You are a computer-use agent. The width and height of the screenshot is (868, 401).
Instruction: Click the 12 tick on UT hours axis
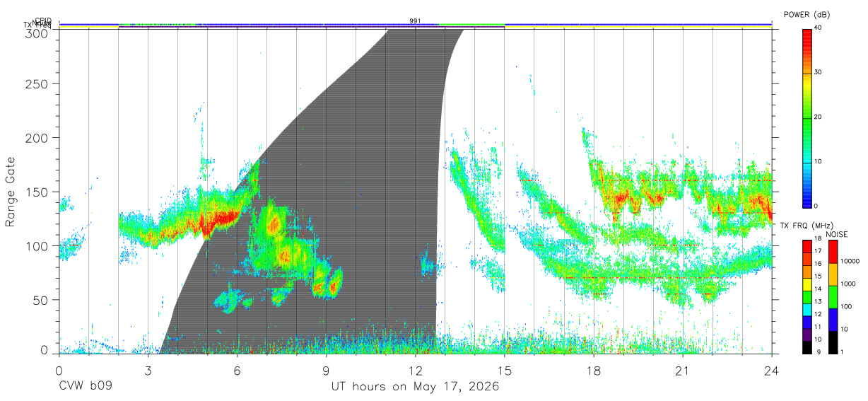pyautogui.click(x=415, y=369)
